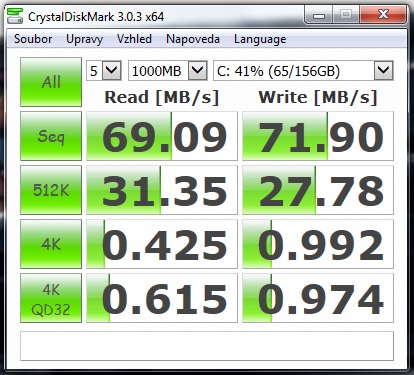
Task: Open the Upravy menu
Action: (x=84, y=39)
